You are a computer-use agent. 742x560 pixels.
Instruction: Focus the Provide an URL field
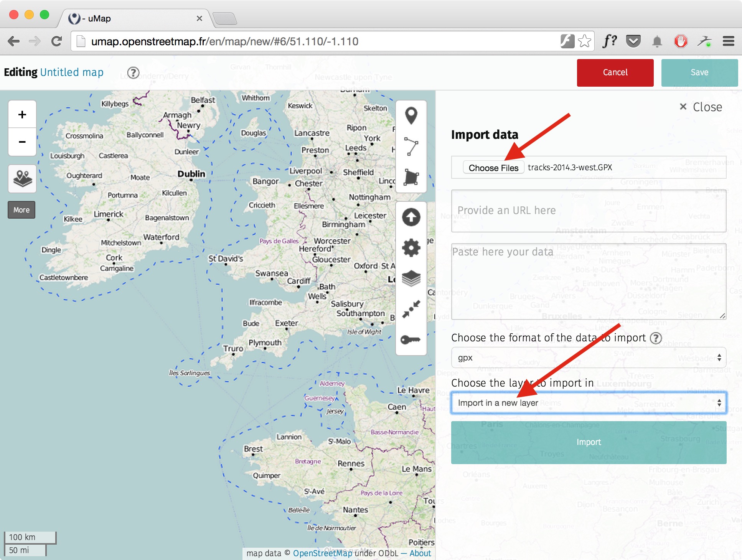click(589, 211)
